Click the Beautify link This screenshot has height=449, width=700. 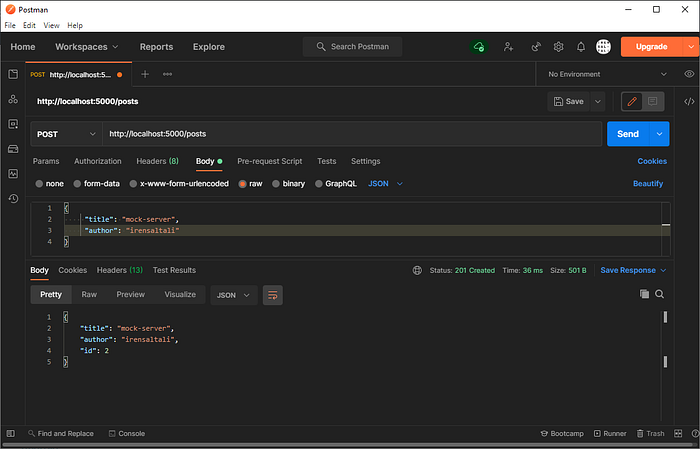tap(648, 183)
